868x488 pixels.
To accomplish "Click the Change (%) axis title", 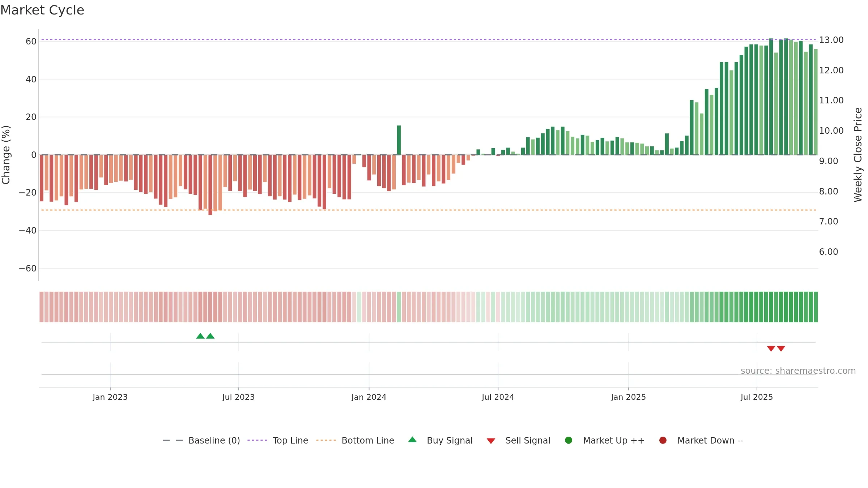I will 6,155.
